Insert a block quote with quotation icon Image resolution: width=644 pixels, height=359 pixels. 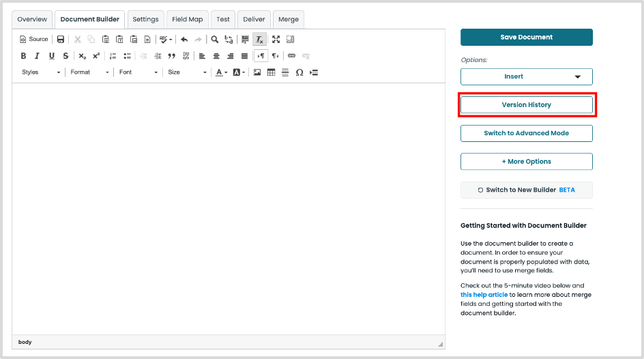click(171, 56)
